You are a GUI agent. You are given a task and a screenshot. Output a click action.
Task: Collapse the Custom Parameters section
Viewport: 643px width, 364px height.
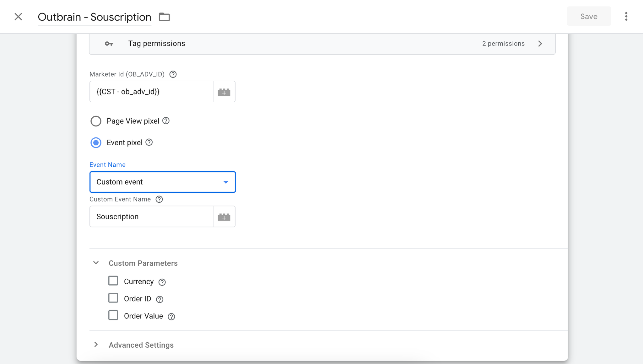tap(95, 263)
